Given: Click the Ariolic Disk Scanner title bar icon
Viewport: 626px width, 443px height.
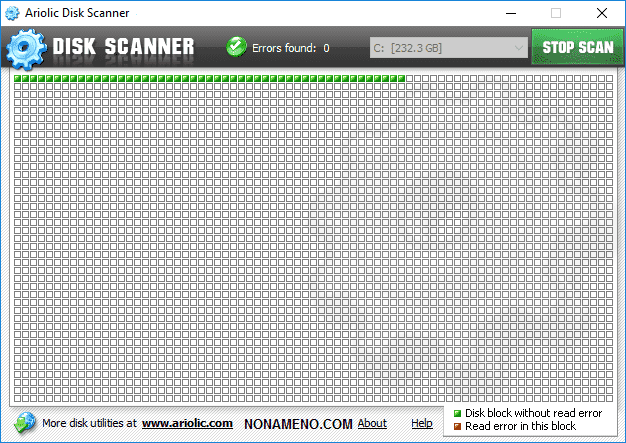Looking at the screenshot, I should pos(12,14).
